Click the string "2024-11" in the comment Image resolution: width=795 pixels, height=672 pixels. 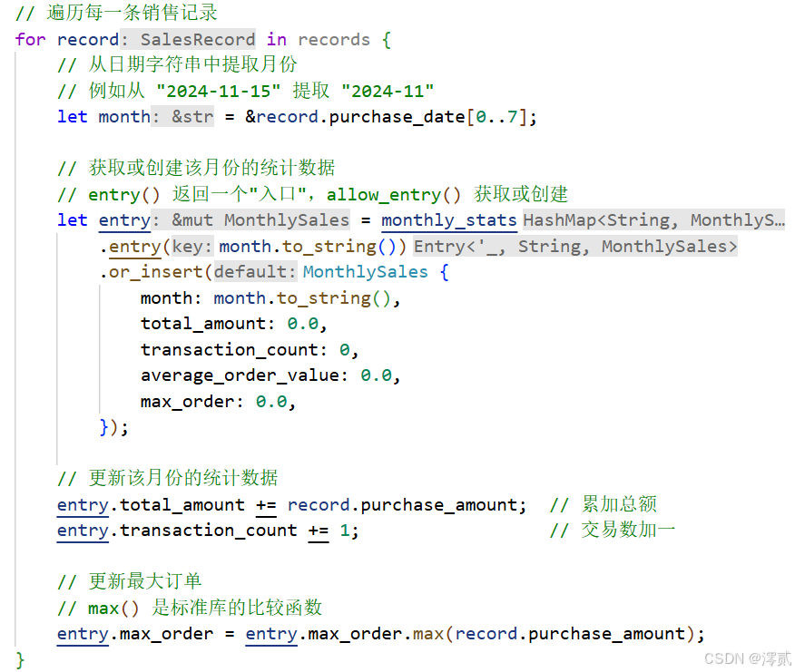point(388,92)
